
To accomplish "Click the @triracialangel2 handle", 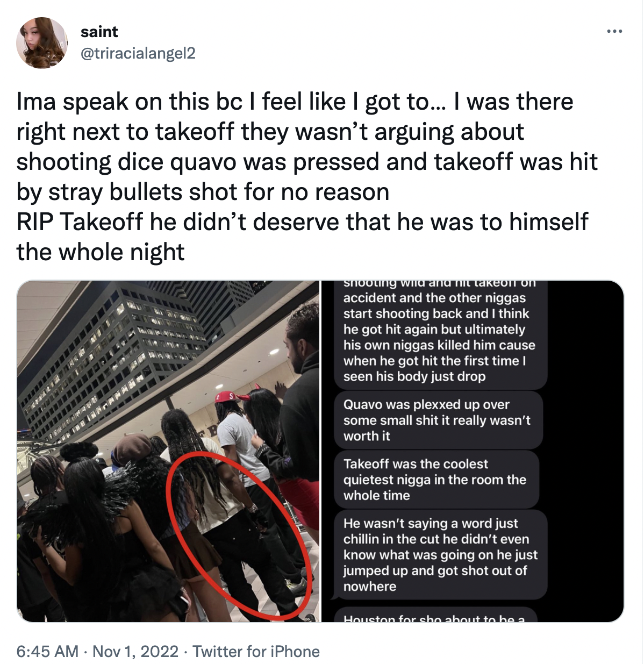I will tap(138, 53).
